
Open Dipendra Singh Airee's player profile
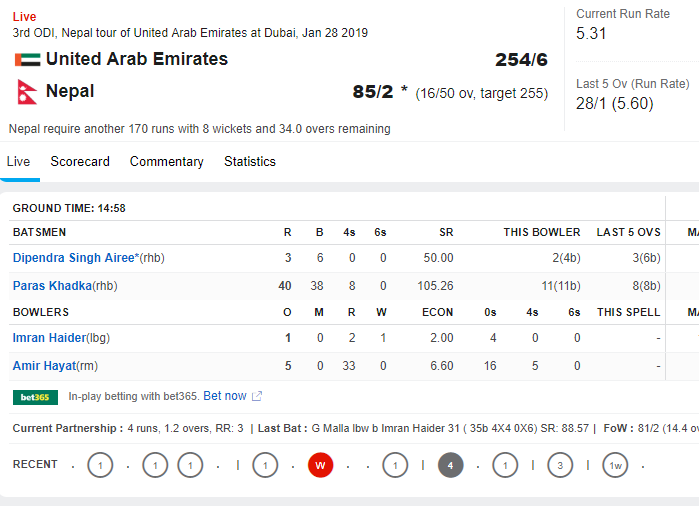pos(75,258)
